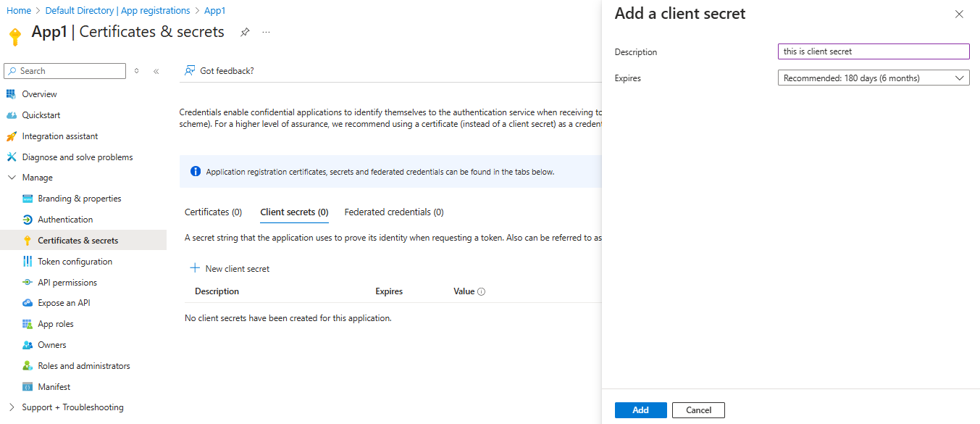Image resolution: width=980 pixels, height=424 pixels.
Task: Collapse the sidebar with double chevron icon
Action: pos(156,71)
